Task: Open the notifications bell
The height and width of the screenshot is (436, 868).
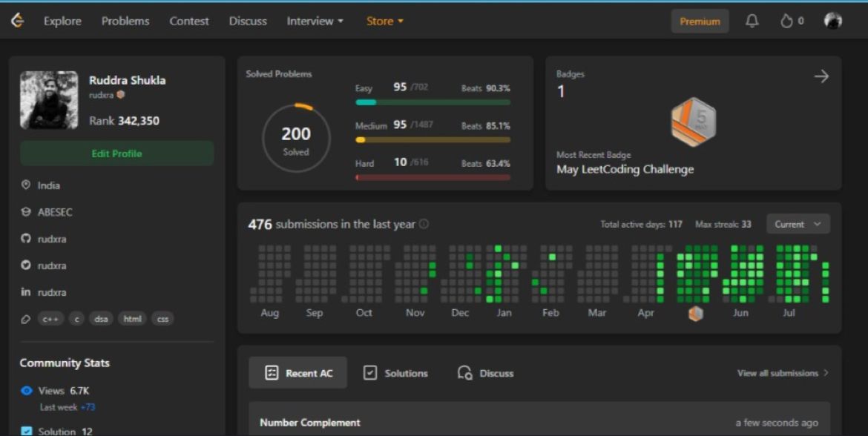Action: 752,21
